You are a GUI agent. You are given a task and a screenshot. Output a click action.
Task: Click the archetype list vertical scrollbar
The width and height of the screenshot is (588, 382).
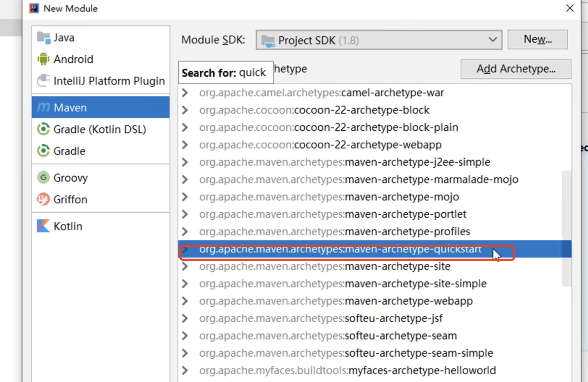566,228
